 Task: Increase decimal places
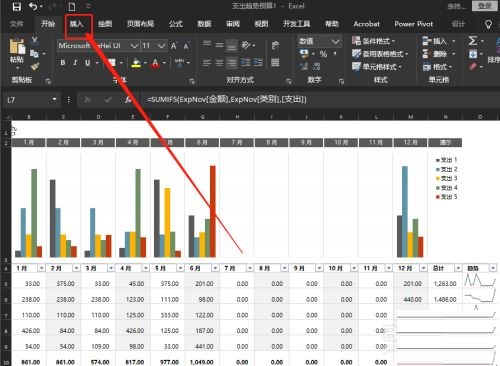click(304, 66)
